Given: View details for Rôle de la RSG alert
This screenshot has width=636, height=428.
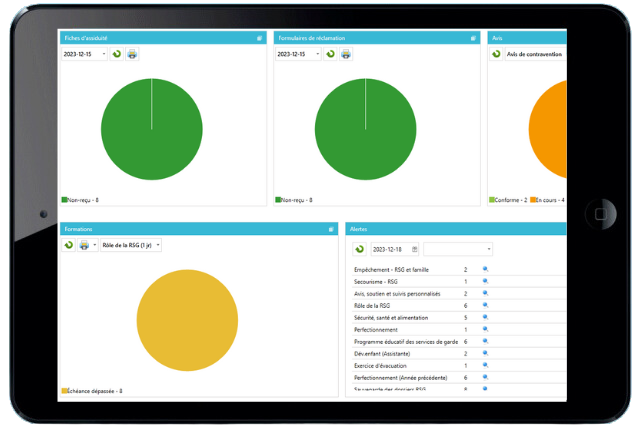Looking at the screenshot, I should [x=485, y=305].
